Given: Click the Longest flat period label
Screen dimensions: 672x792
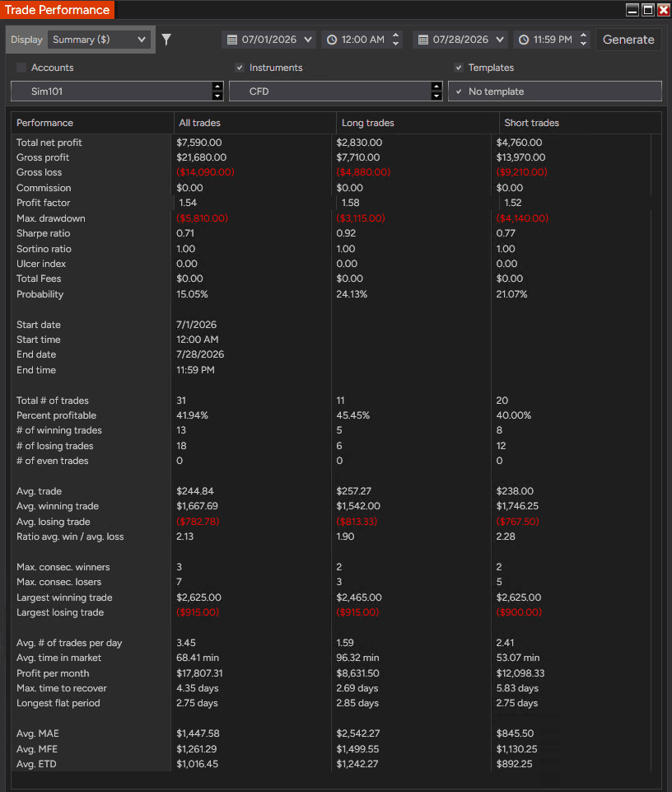Looking at the screenshot, I should tap(58, 703).
